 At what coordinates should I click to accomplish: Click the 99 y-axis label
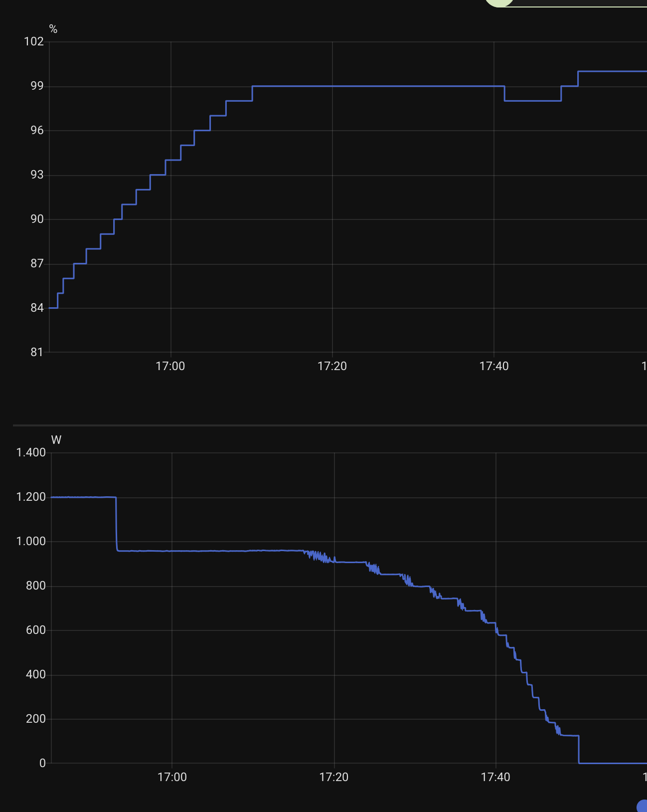coord(37,86)
